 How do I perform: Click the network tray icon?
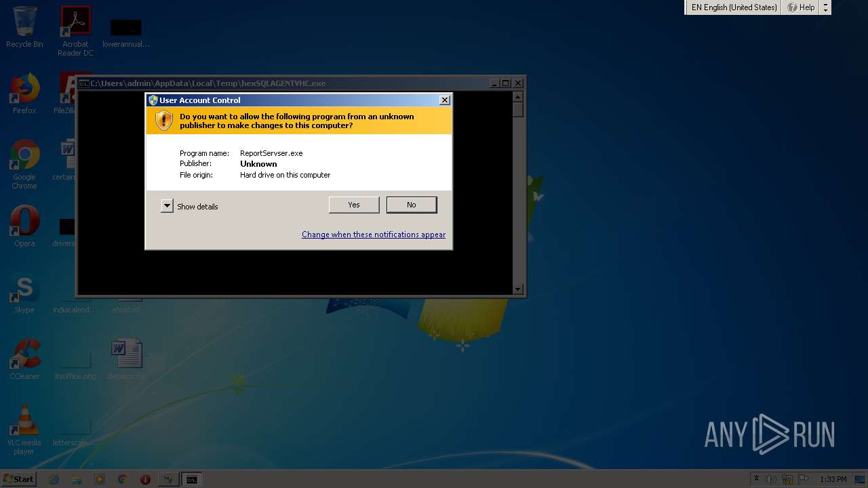[787, 479]
